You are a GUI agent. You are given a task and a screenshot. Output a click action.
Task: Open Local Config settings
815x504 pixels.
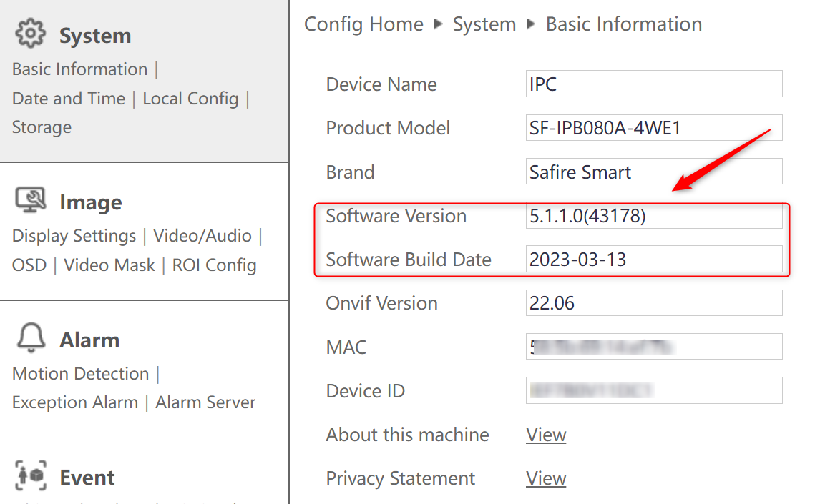pos(190,98)
